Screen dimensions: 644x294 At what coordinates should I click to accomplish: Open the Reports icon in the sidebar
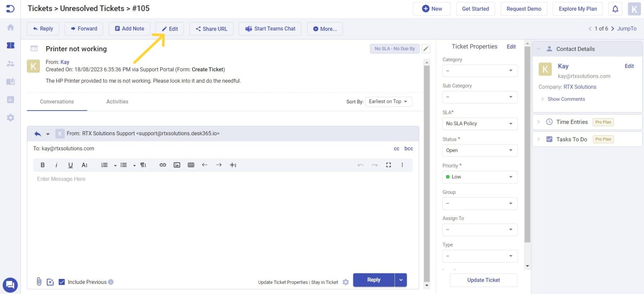tap(10, 99)
